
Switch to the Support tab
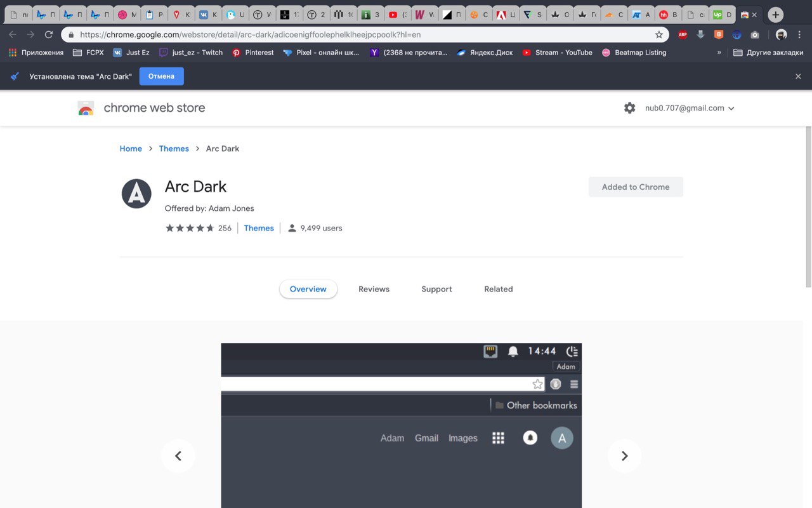coord(436,289)
